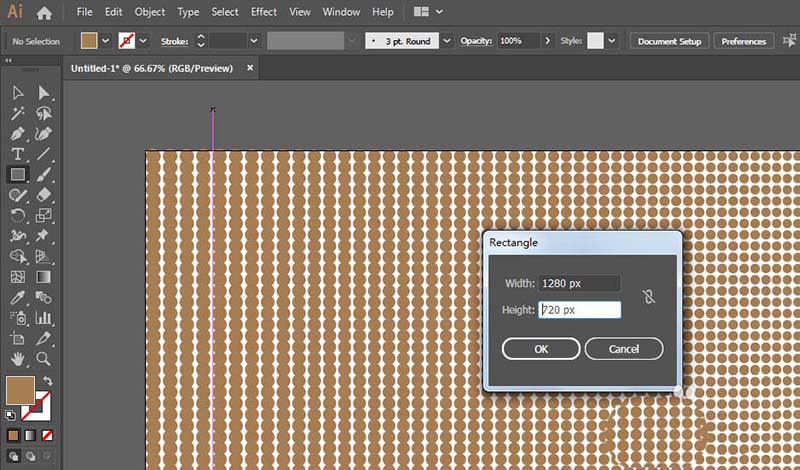The width and height of the screenshot is (800, 470).
Task: Select the Pen tool
Action: click(x=17, y=134)
